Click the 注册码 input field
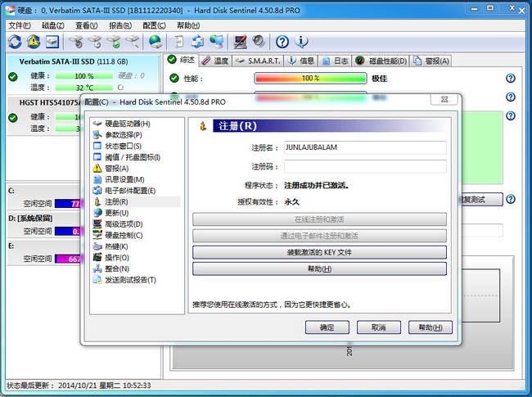This screenshot has width=532, height=397. click(x=365, y=167)
